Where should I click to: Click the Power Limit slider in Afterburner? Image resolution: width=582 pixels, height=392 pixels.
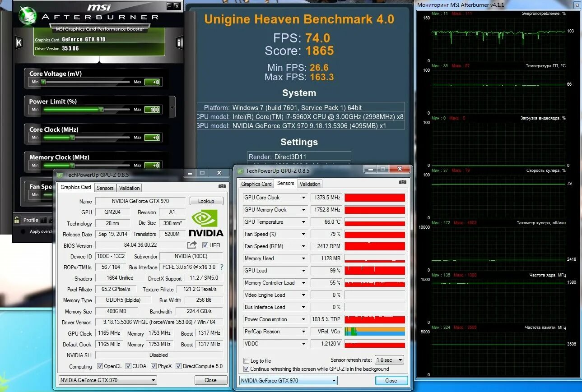87,109
